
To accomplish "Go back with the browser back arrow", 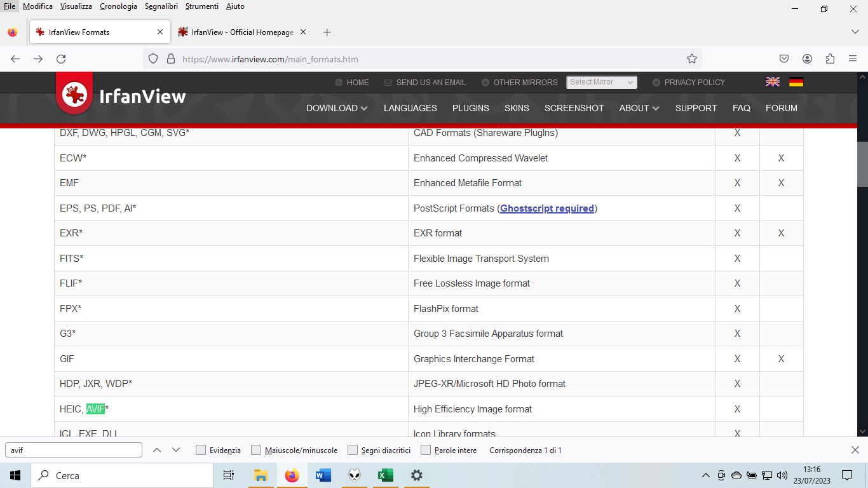I will click(15, 58).
